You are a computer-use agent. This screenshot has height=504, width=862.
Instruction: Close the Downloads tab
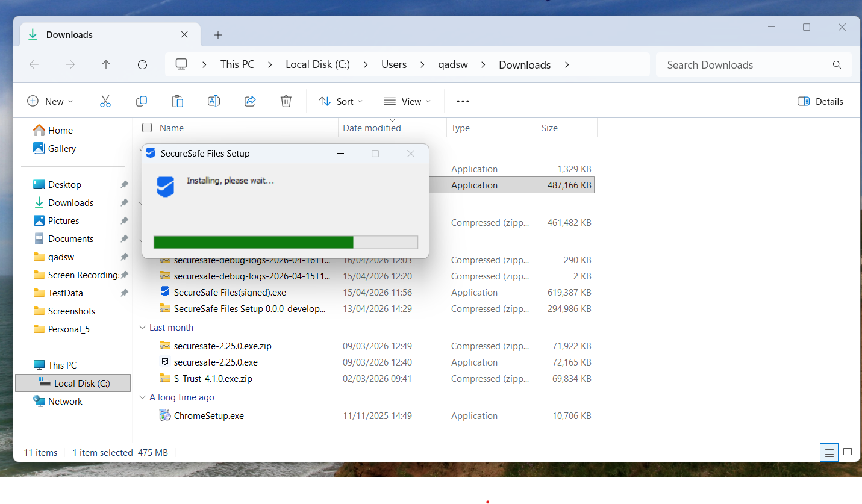[184, 34]
